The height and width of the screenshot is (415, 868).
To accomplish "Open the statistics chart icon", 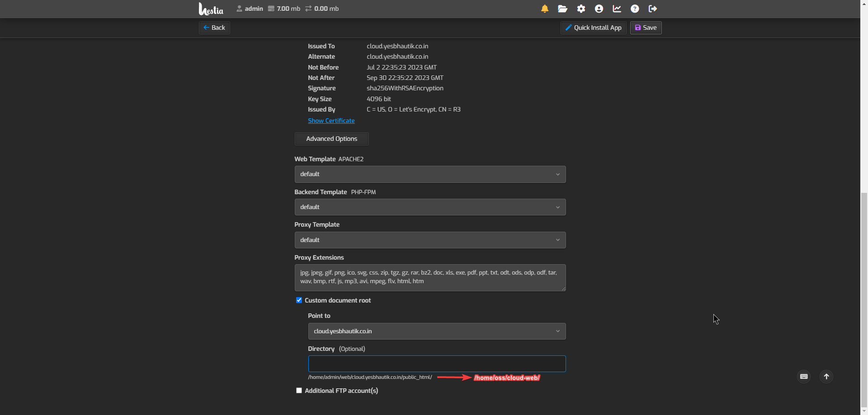I will [617, 9].
